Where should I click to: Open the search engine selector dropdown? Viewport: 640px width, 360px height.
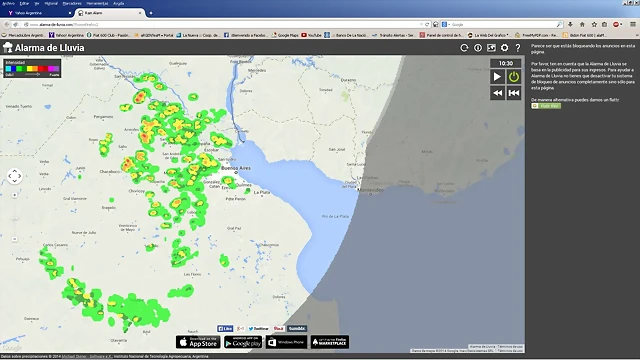click(445, 24)
